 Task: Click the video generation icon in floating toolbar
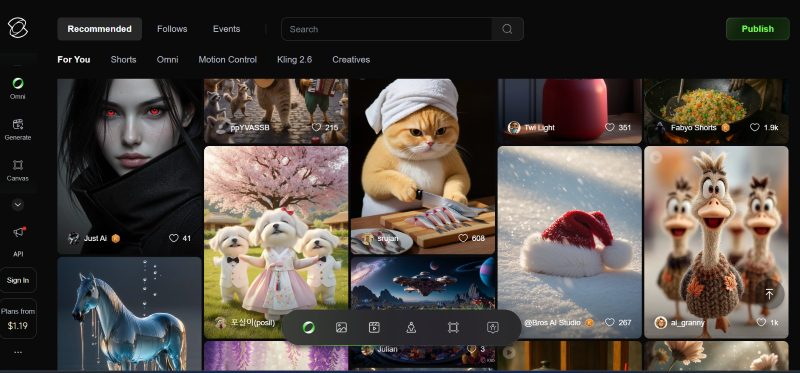click(374, 328)
